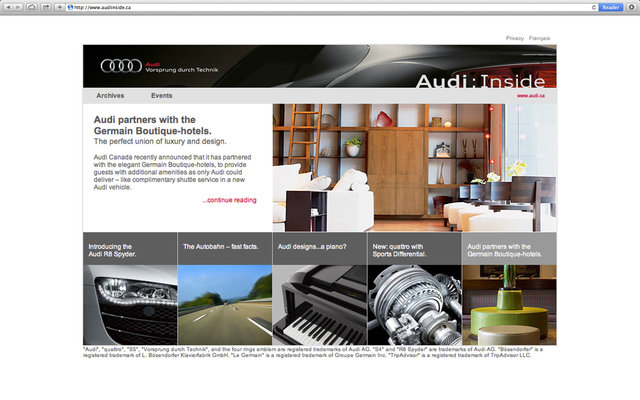Open the R8 Spyder headlight thumbnail
The height and width of the screenshot is (400, 640).
[x=130, y=305]
